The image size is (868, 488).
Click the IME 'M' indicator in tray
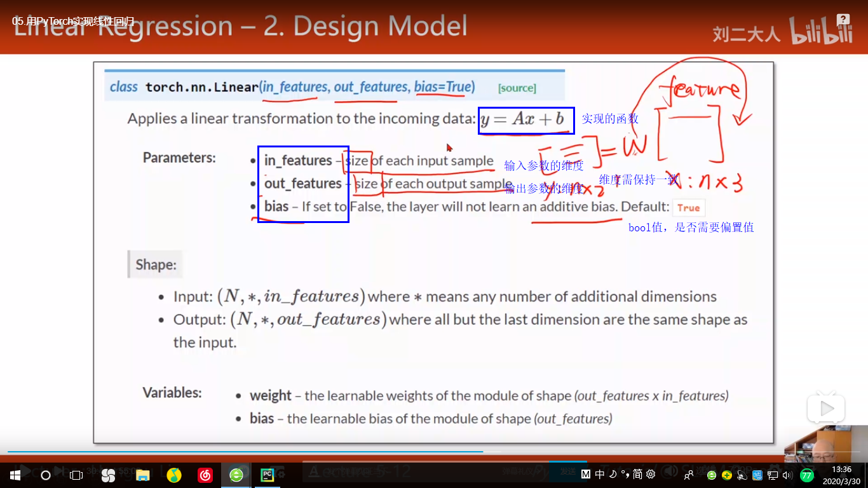pyautogui.click(x=586, y=474)
